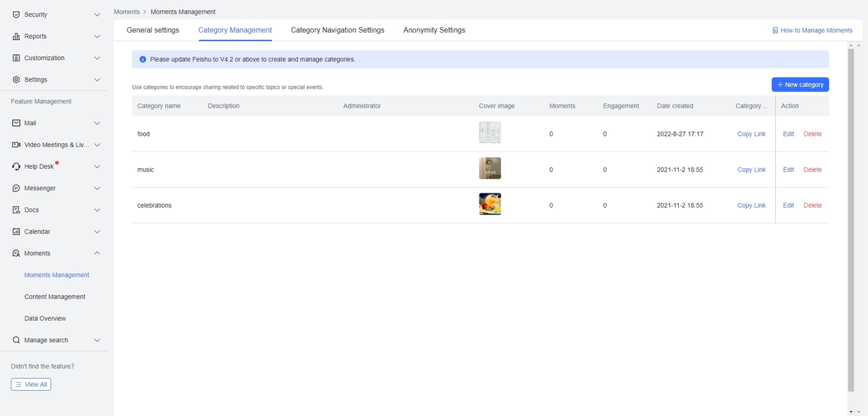
Task: Copy Link for the food category
Action: [x=751, y=134]
